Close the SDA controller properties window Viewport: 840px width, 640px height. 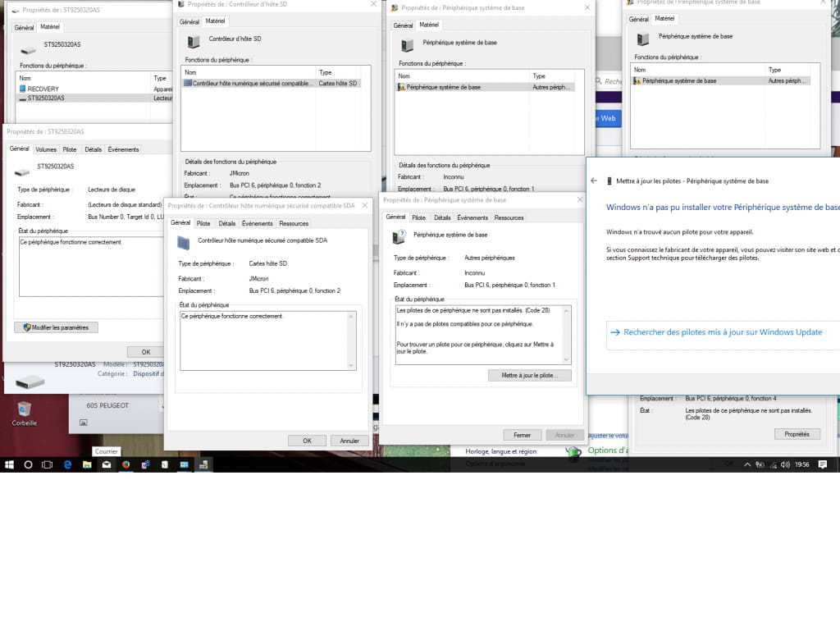pyautogui.click(x=365, y=205)
